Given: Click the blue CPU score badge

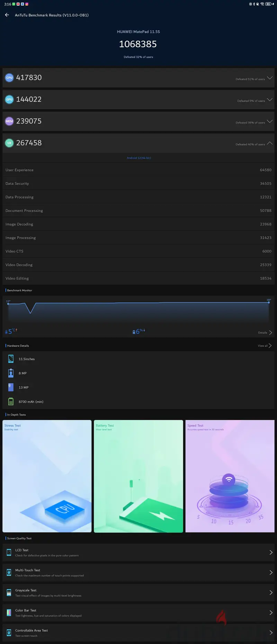Looking at the screenshot, I should 9,78.
